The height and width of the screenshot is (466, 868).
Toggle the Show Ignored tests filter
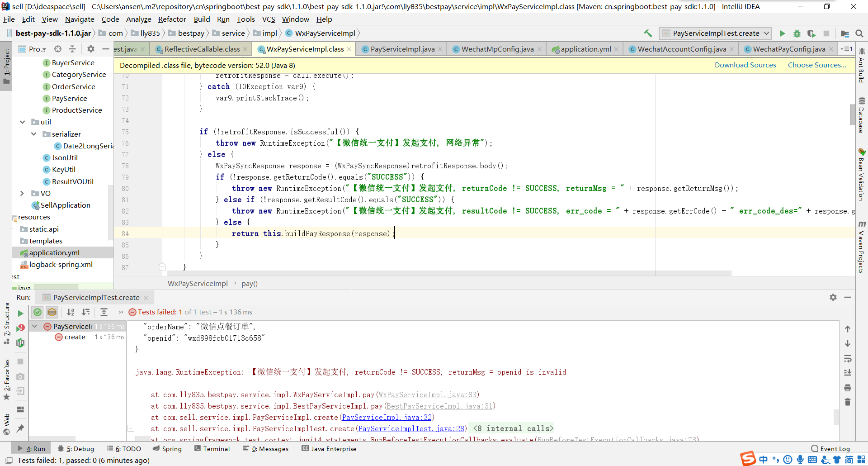point(52,312)
